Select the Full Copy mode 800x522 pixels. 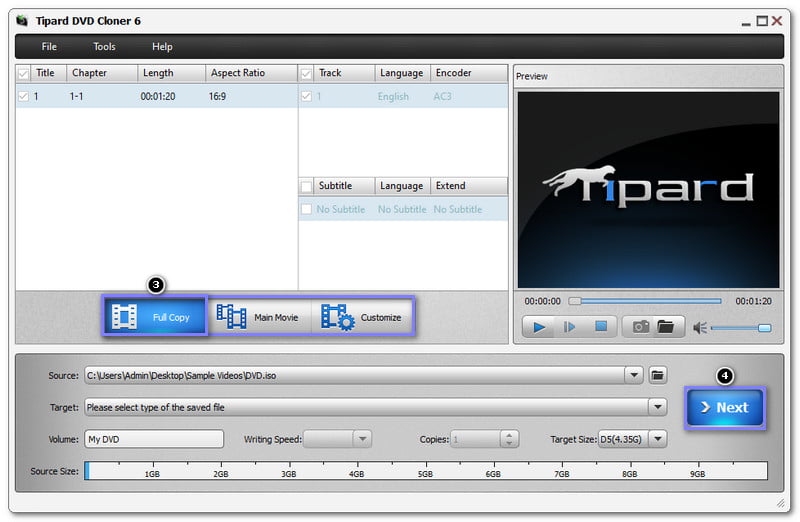[x=155, y=317]
